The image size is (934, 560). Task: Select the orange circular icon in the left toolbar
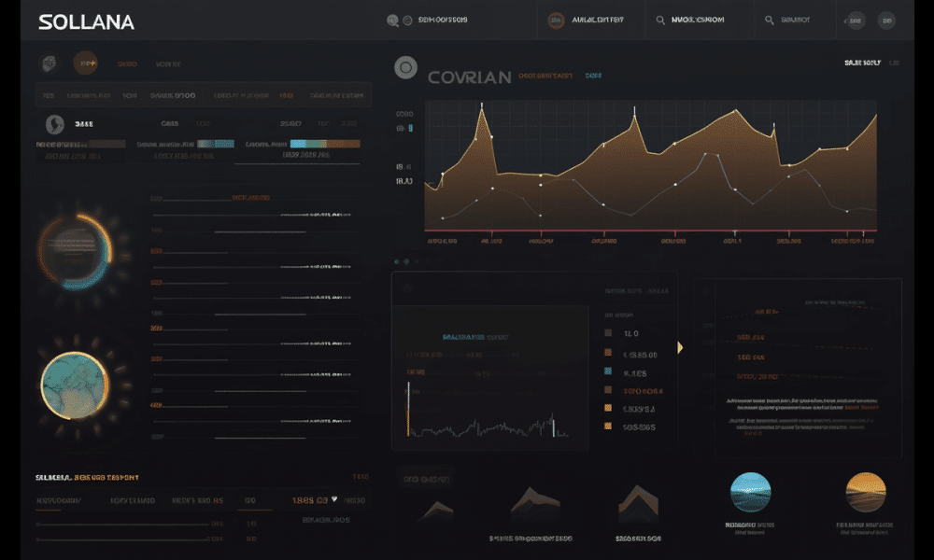(86, 63)
